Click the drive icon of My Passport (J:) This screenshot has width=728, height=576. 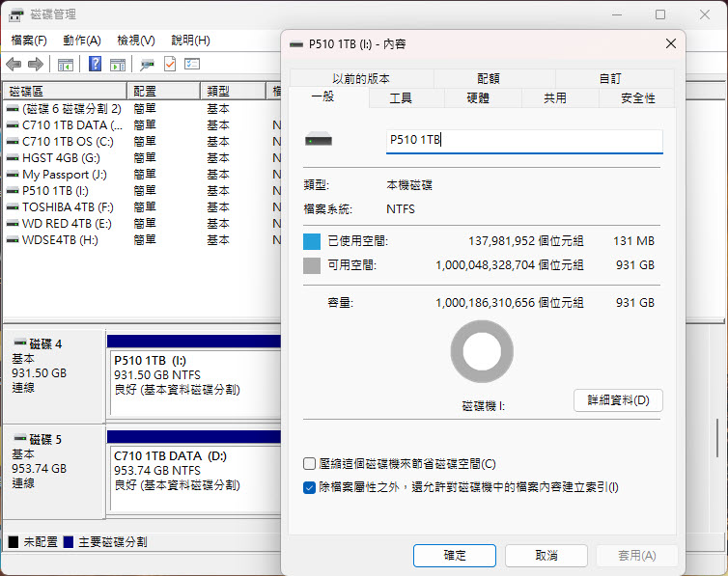click(x=13, y=175)
